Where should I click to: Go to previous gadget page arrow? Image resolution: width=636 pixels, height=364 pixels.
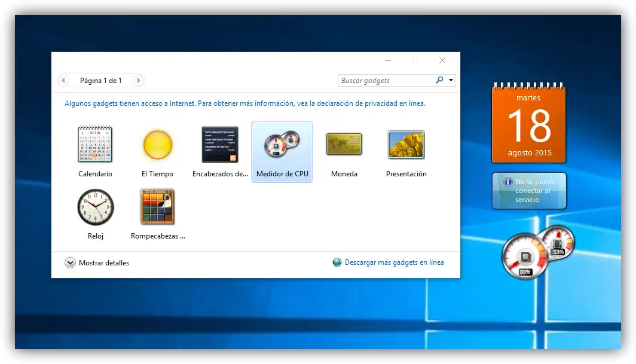(63, 80)
